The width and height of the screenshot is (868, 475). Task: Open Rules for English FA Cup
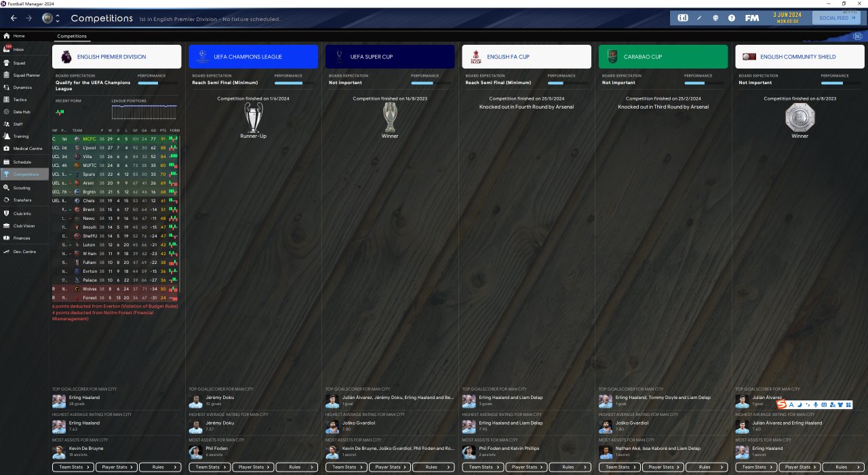(570, 467)
